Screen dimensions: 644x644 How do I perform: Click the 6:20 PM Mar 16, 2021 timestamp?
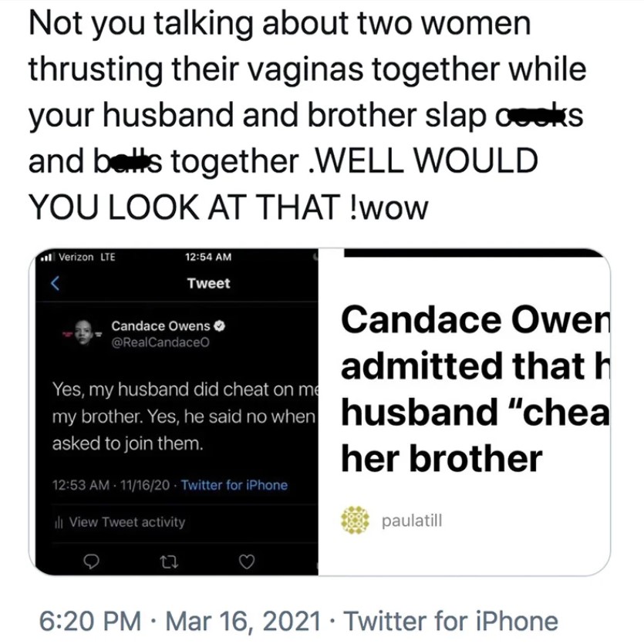coord(180,620)
